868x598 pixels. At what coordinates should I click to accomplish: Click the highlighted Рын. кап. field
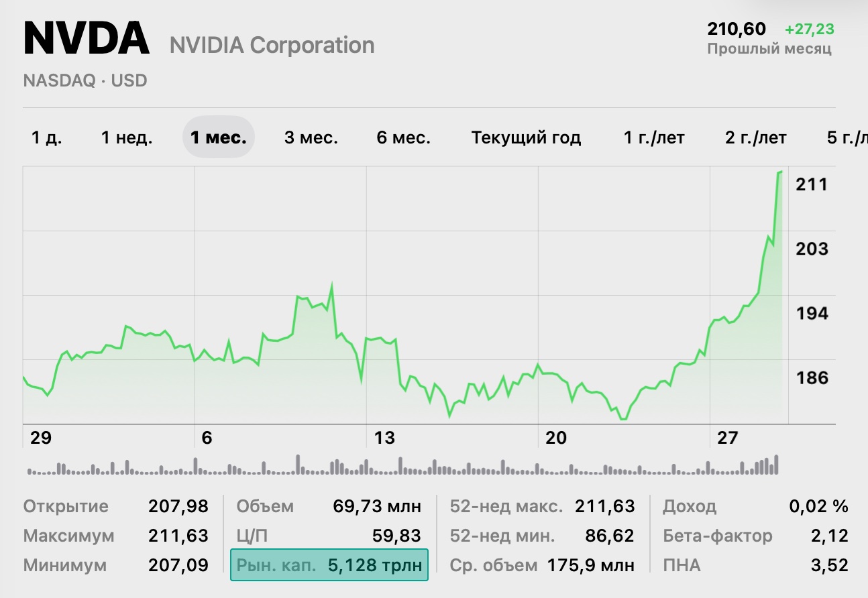tap(329, 565)
